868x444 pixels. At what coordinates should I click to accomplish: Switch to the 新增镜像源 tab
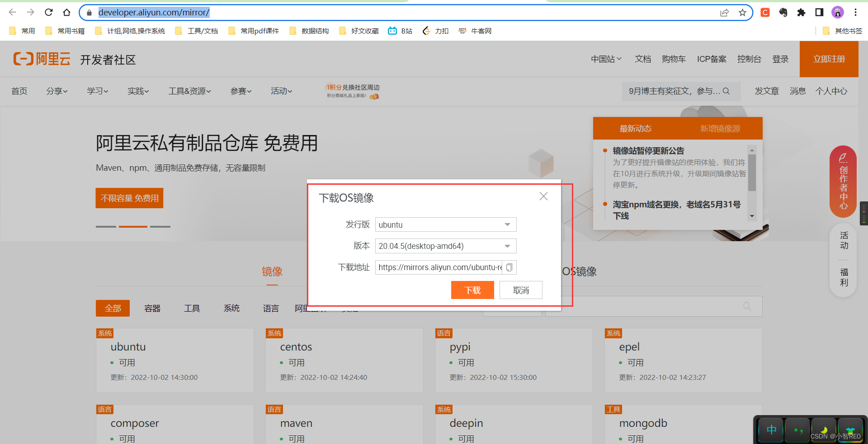[720, 128]
